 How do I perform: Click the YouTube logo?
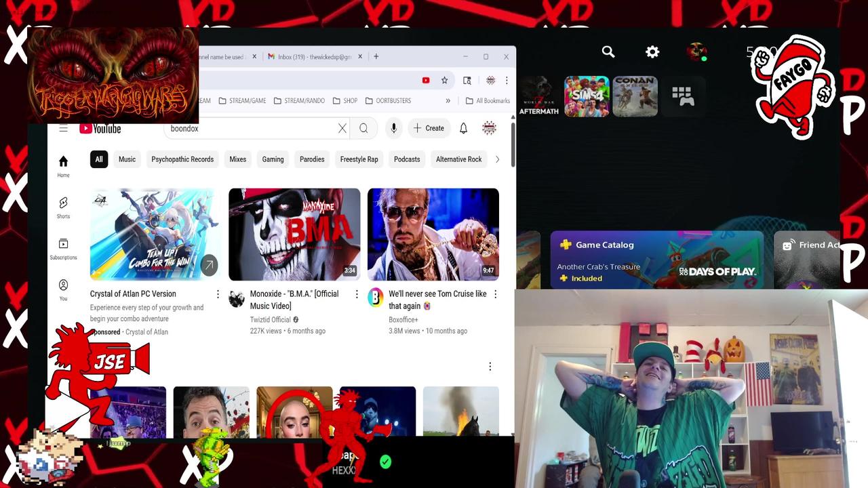point(100,129)
